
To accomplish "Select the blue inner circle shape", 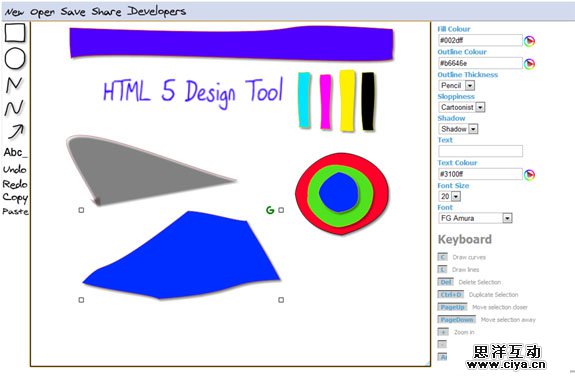I will tap(339, 193).
